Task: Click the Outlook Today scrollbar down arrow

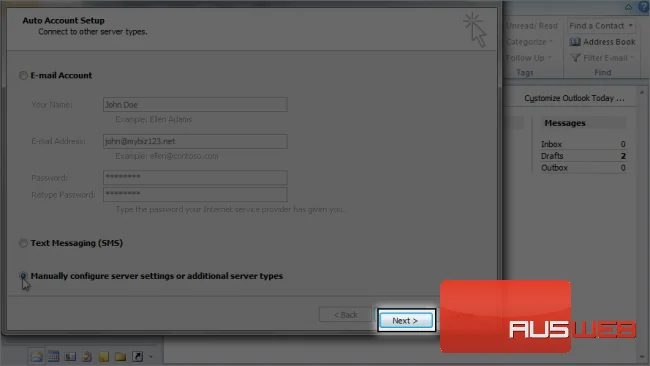Action: 642,357
